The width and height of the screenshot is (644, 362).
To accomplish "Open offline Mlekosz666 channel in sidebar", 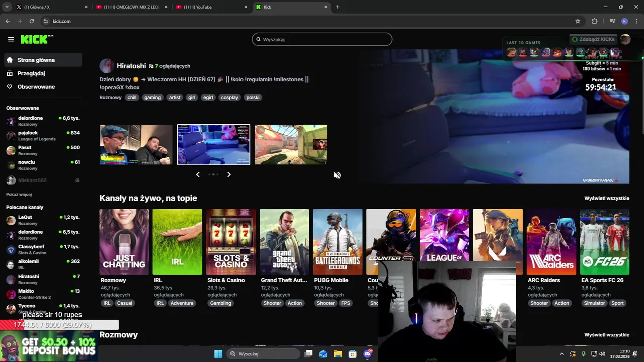I will (x=43, y=180).
